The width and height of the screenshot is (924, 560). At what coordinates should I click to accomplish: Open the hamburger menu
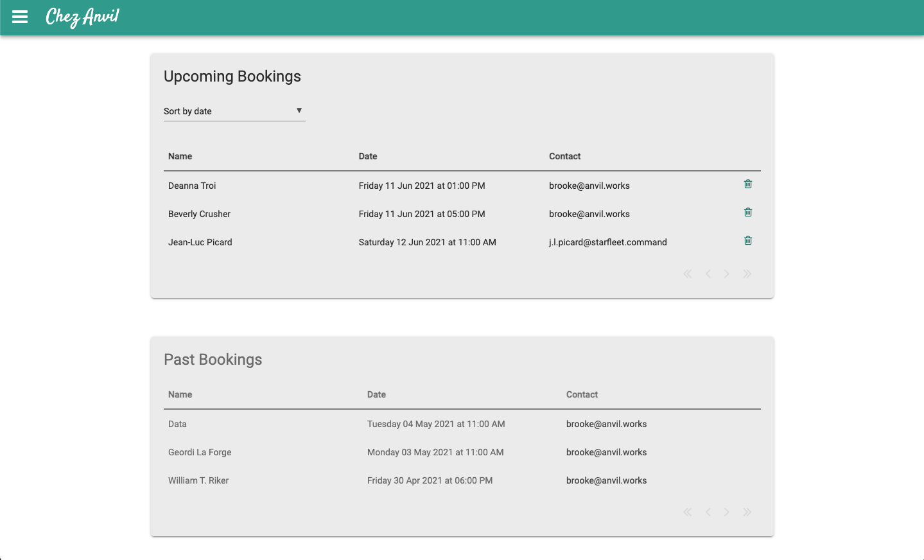(x=20, y=17)
